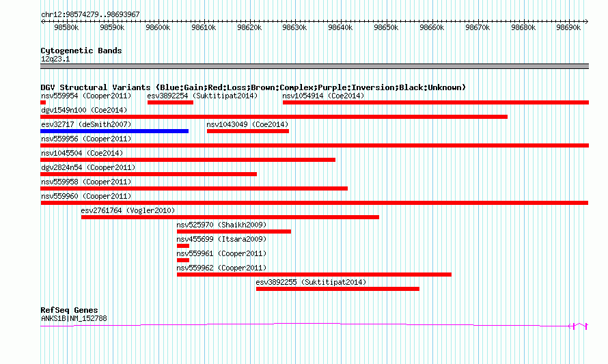Click the 98610k ruler tick label

tap(204, 27)
